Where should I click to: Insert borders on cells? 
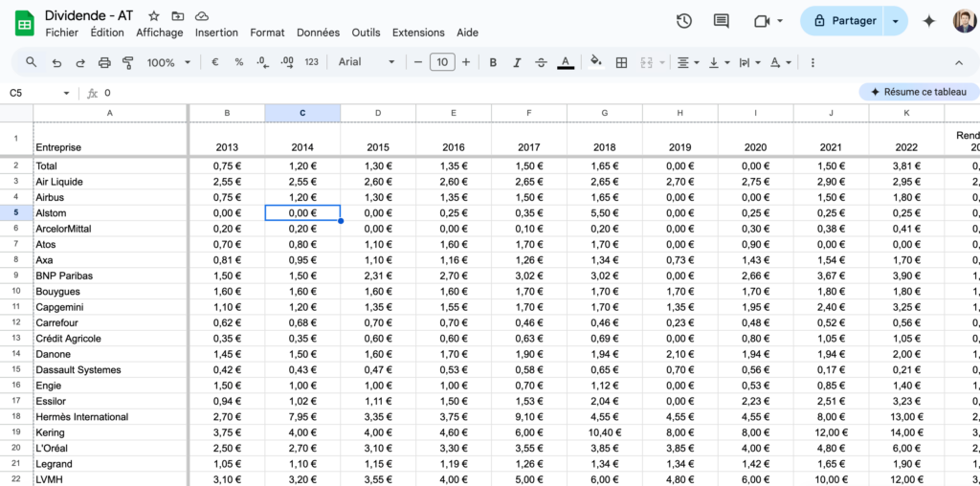(621, 62)
